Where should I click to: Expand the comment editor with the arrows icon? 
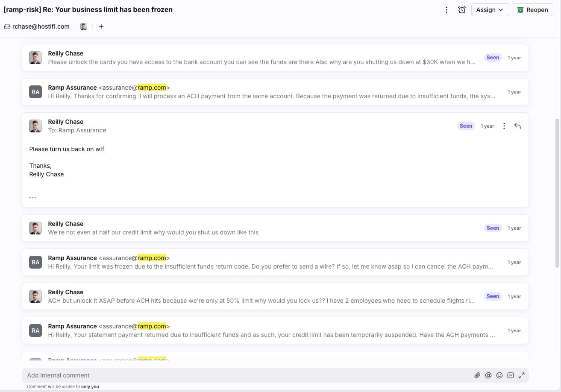tap(522, 375)
